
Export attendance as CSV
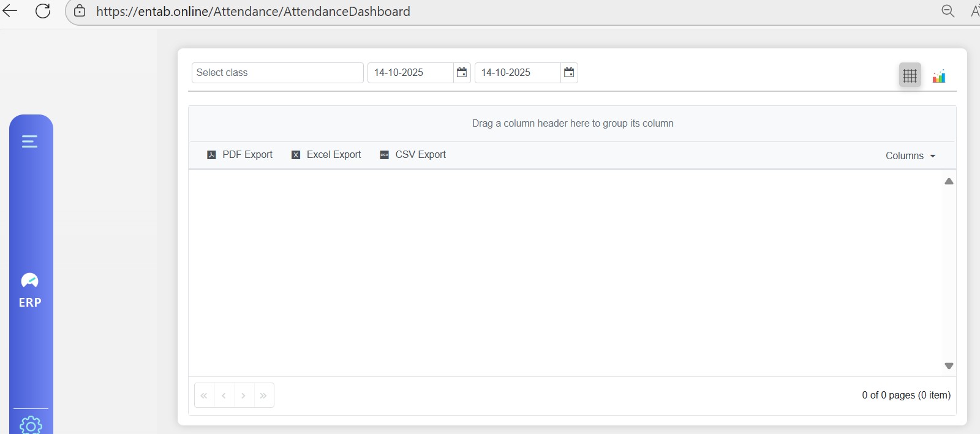coord(413,155)
